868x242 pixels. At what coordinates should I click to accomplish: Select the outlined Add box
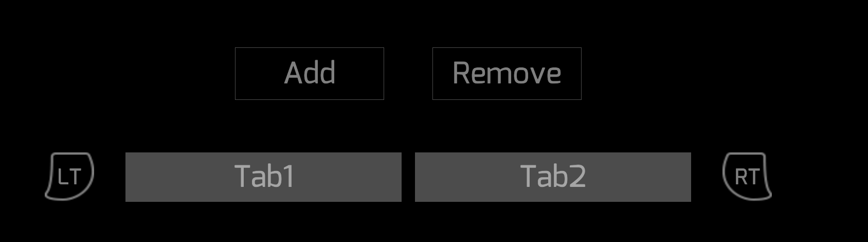(x=310, y=74)
